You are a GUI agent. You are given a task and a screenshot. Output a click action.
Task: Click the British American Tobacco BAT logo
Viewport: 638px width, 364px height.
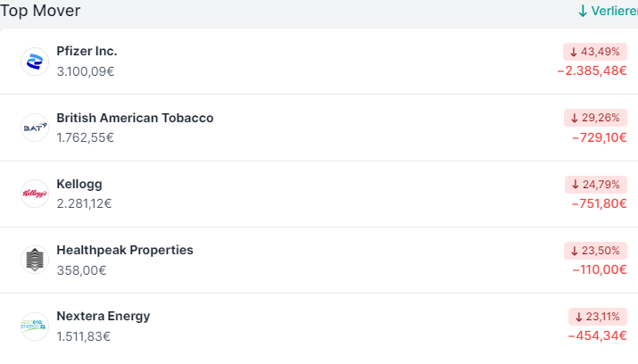click(x=34, y=128)
